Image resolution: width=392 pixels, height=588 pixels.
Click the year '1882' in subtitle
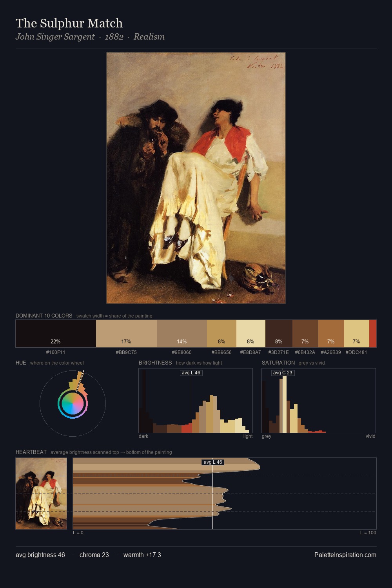pyautogui.click(x=114, y=37)
